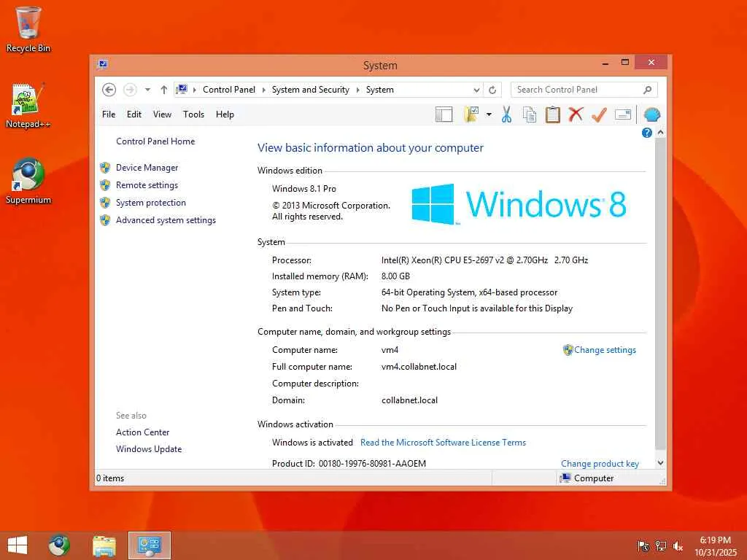Read the Microsoft Software License Terms
The height and width of the screenshot is (560, 747).
[443, 443]
